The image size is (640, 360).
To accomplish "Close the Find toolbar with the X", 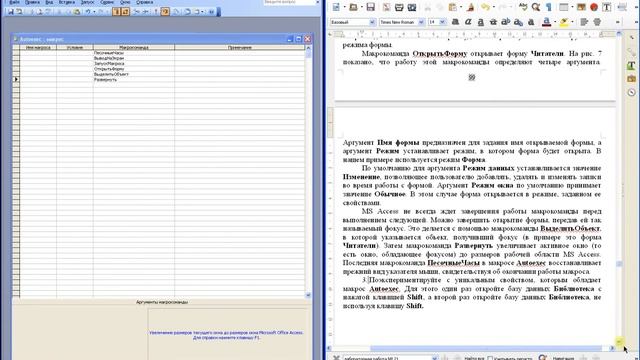I will click(x=336, y=358).
